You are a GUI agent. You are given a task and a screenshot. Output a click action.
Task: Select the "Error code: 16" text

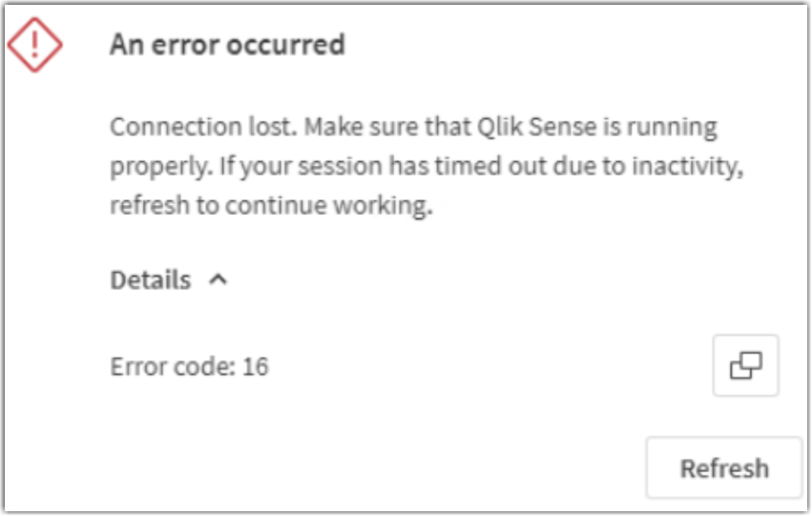click(189, 366)
